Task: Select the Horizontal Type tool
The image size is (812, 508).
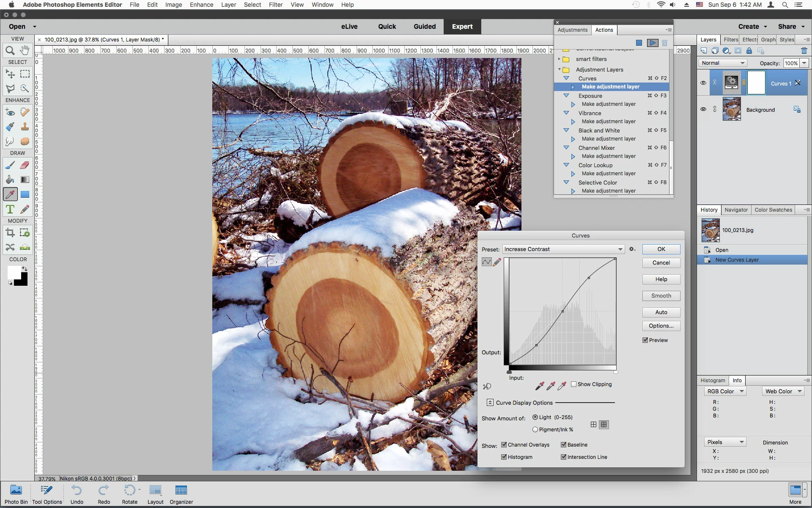Action: pos(10,209)
